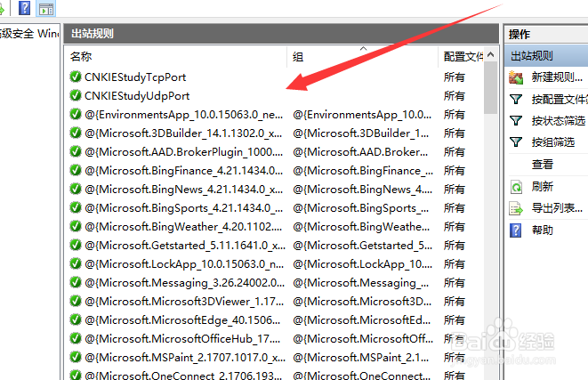Select rule @{Microsoft.BingFinance_4.21.1434.0...
The height and width of the screenshot is (380, 588).
[x=184, y=171]
